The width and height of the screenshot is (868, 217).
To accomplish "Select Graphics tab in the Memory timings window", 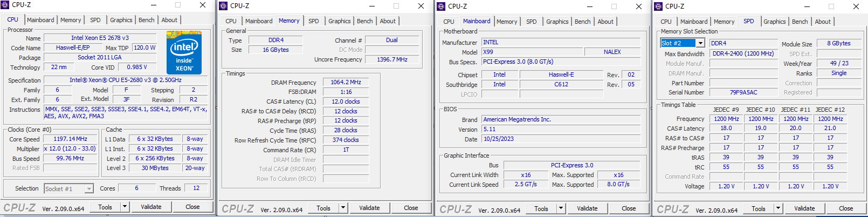I will click(340, 21).
